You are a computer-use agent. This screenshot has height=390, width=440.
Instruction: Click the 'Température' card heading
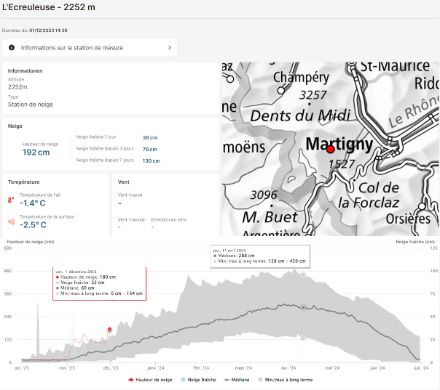24,182
